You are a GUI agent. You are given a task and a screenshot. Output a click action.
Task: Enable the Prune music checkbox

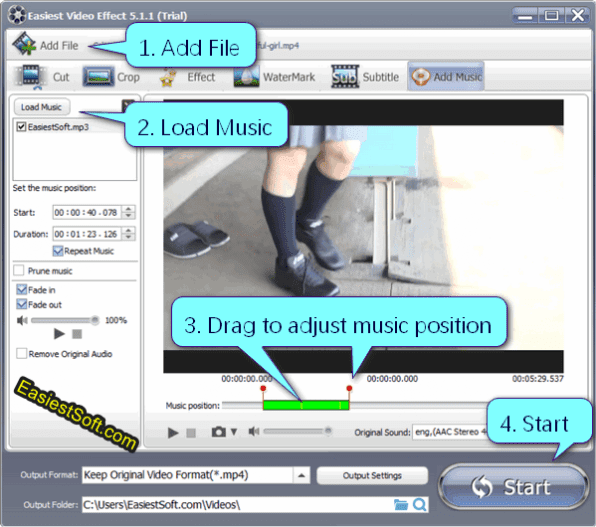[x=18, y=270]
